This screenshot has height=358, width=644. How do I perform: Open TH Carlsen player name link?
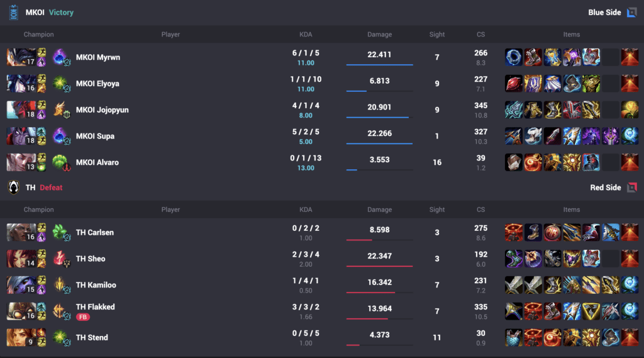pyautogui.click(x=94, y=232)
